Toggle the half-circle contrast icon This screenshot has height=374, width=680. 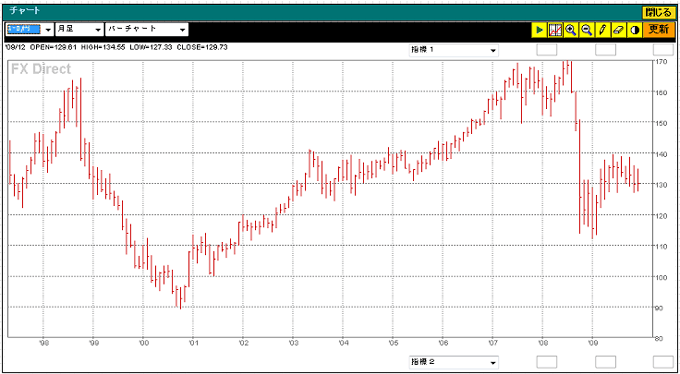tap(634, 30)
